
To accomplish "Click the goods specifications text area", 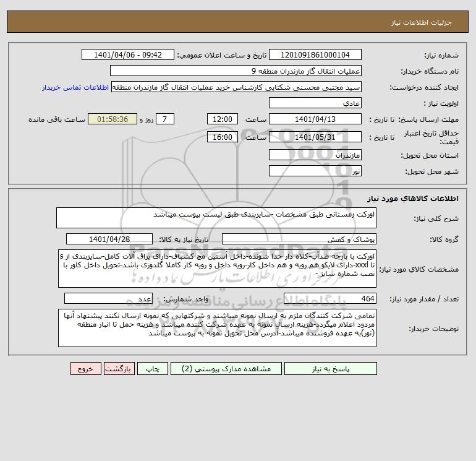I will pos(217,269).
